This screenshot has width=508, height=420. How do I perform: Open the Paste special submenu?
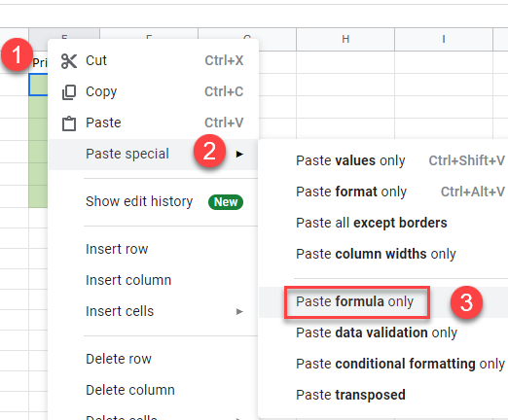153,154
